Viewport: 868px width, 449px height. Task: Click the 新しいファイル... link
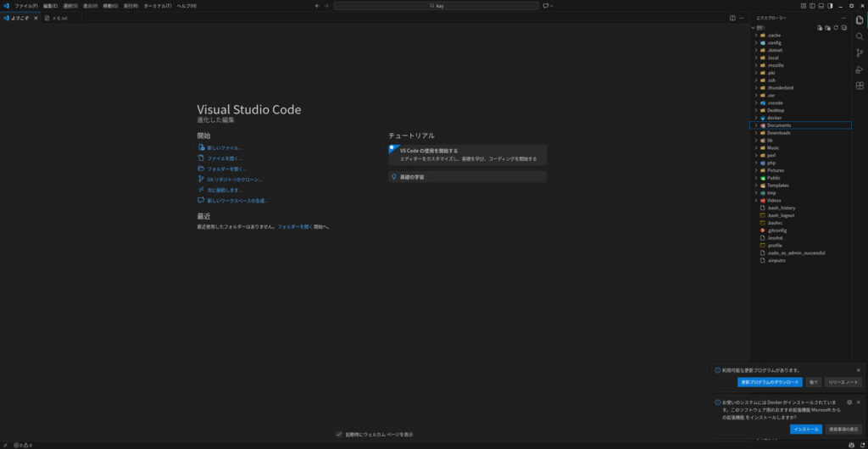pyautogui.click(x=225, y=147)
